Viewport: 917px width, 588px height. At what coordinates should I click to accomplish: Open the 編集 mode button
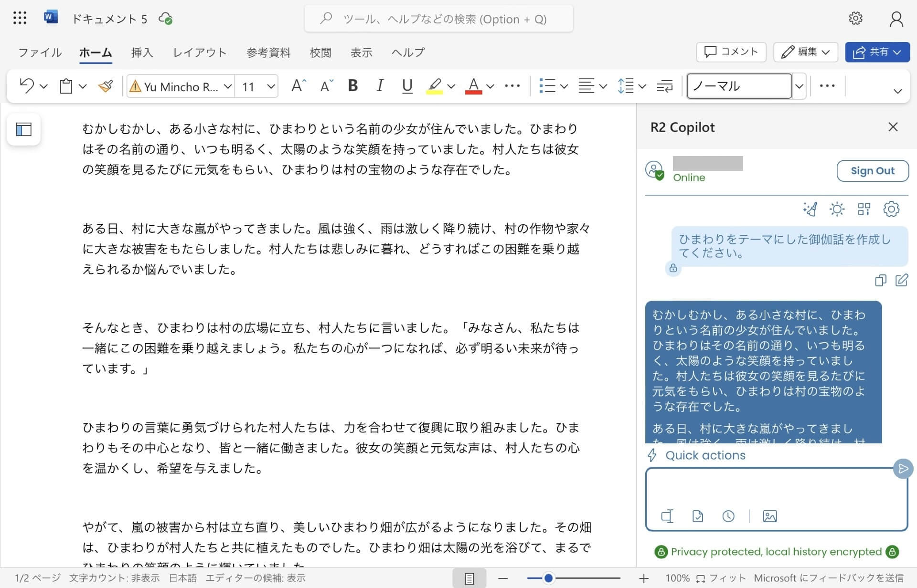[806, 52]
